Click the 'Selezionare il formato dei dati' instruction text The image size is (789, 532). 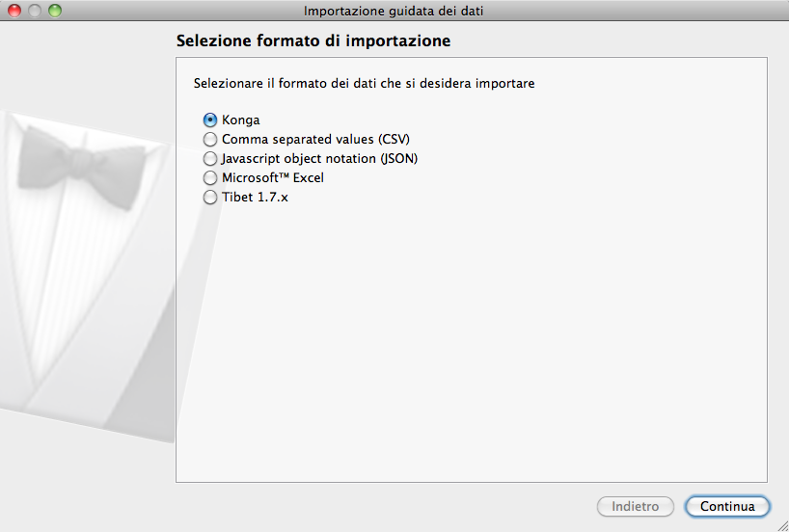point(364,84)
